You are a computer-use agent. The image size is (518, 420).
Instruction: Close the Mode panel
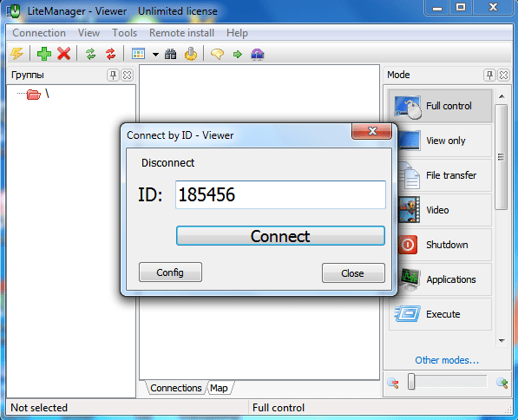pyautogui.click(x=503, y=75)
